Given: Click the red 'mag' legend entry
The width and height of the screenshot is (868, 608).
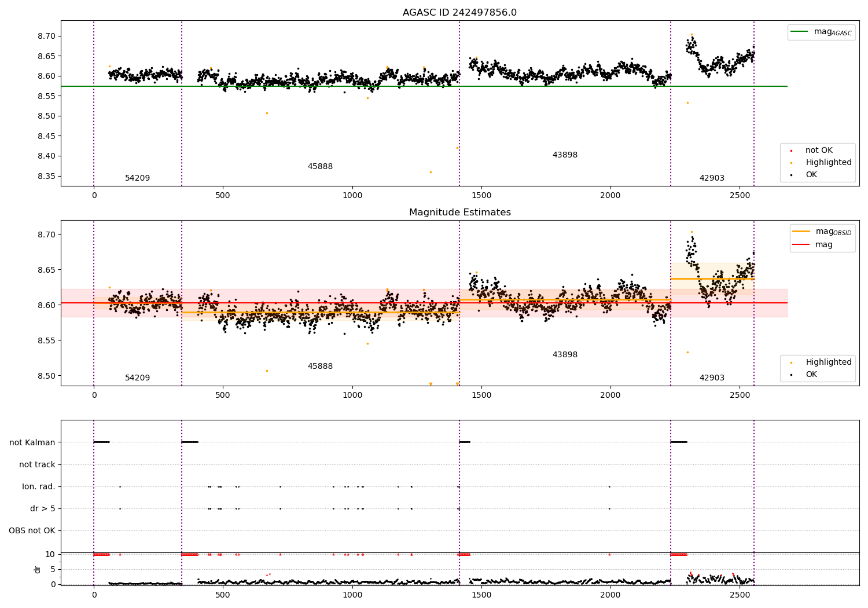Looking at the screenshot, I should 813,244.
